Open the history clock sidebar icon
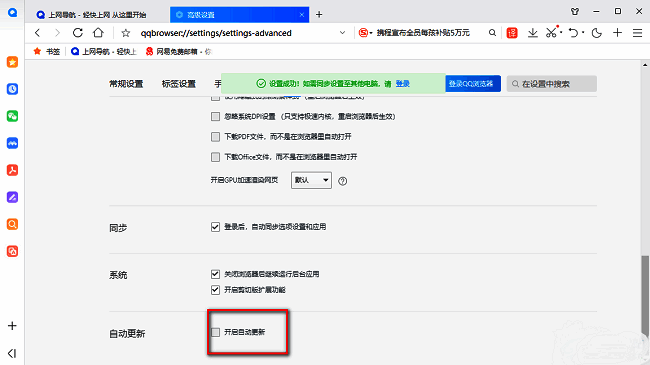The width and height of the screenshot is (650, 365). [x=12, y=89]
